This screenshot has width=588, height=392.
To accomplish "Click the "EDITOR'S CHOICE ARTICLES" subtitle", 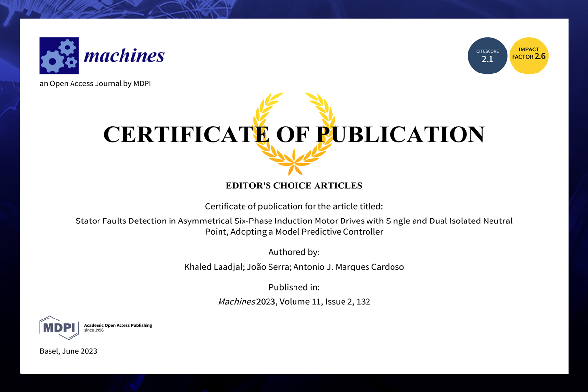I will tap(294, 186).
